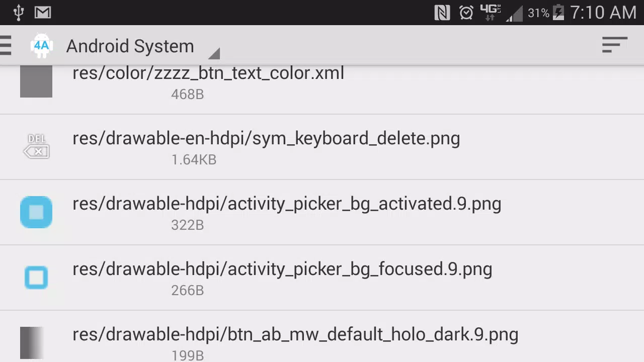This screenshot has width=644, height=362.
Task: Tap the 7:10 AM clock
Action: 603,13
